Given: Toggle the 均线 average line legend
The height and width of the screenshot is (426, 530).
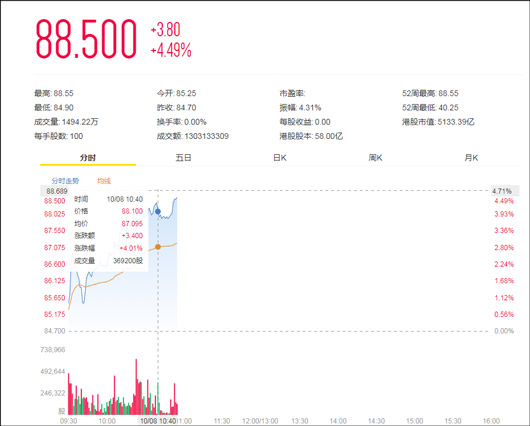Looking at the screenshot, I should 104,181.
